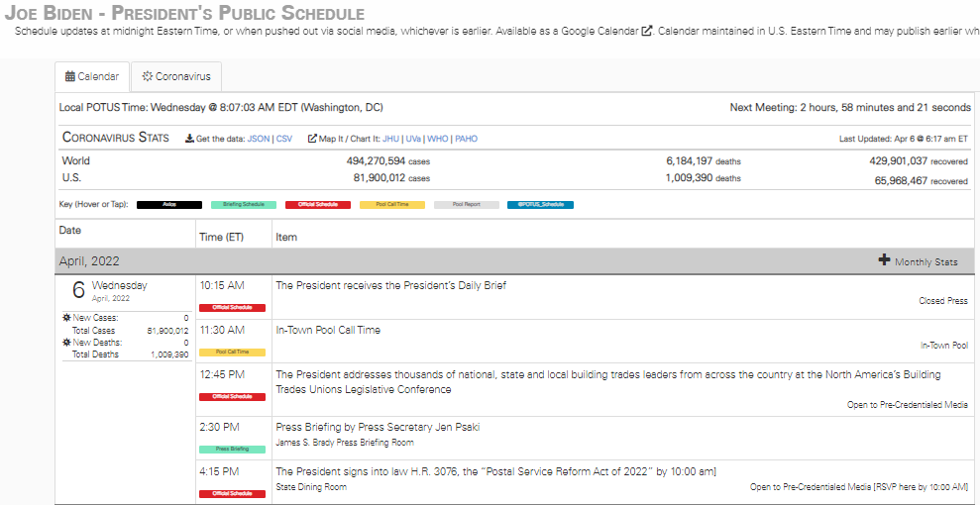
Task: Tap the blue @POTUS_Schedule key swatch
Action: pos(540,205)
